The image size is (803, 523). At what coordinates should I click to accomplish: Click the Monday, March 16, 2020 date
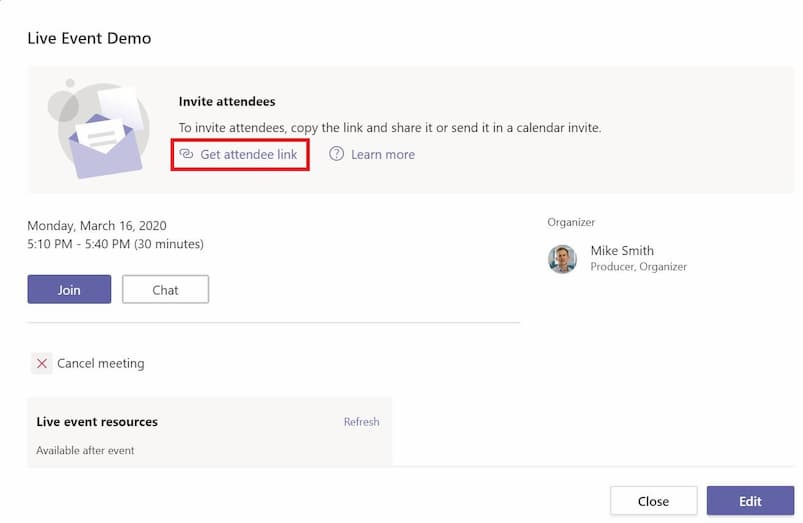(x=97, y=225)
